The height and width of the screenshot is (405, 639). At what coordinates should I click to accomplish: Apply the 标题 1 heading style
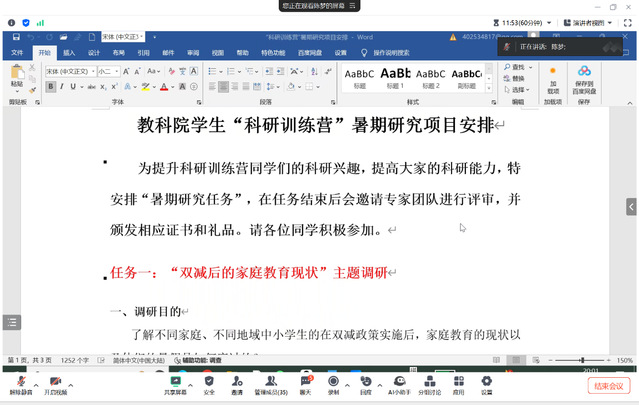coord(396,77)
